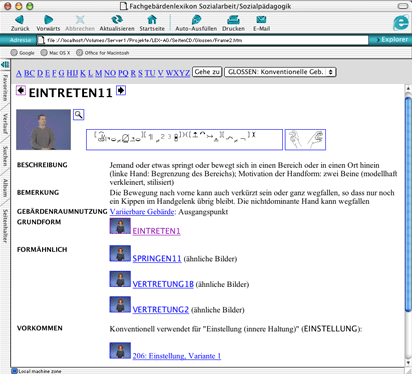Reload page with Aktualisieren icon
Screen dimensions: 412x374
click(117, 19)
